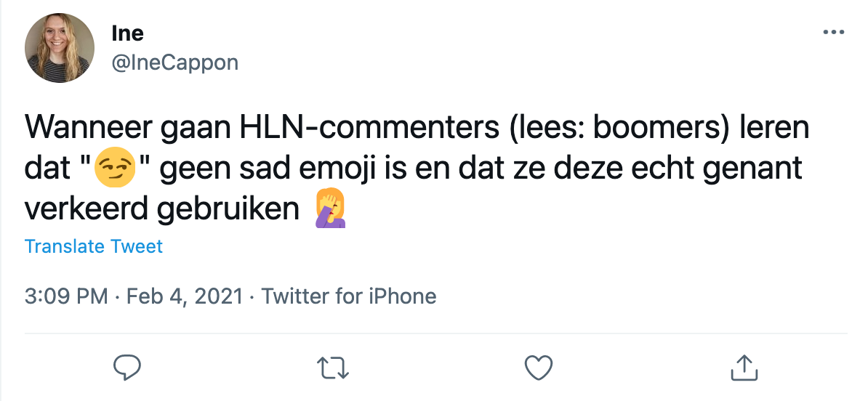Open the three-dot More options menu
This screenshot has width=868, height=401.
coord(833,33)
